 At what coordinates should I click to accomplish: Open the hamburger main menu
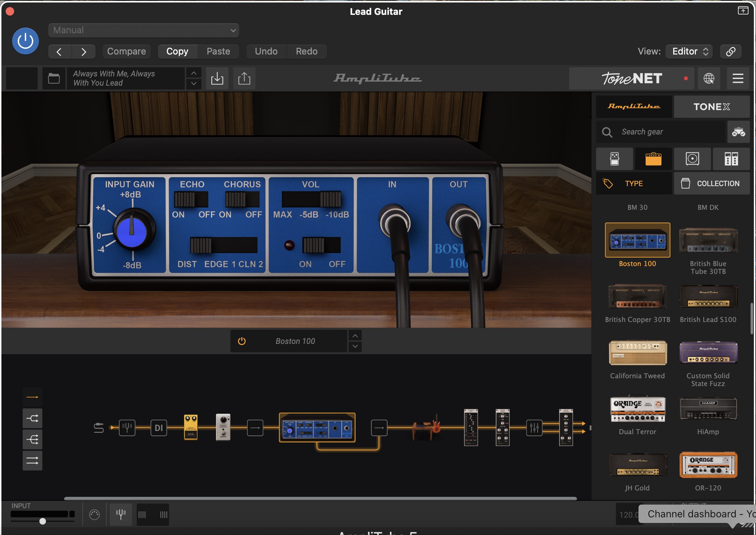pos(738,78)
